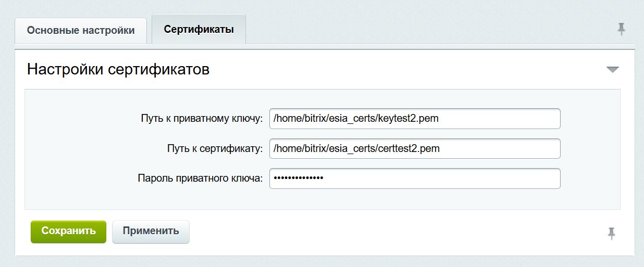
Task: Switch to the Основные настройки tab
Action: coord(81,30)
